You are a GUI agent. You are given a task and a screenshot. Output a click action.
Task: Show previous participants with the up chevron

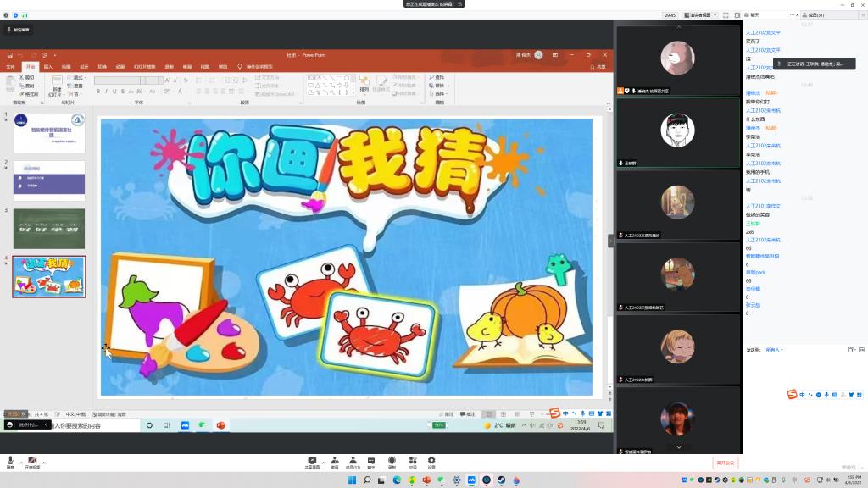coord(679,27)
